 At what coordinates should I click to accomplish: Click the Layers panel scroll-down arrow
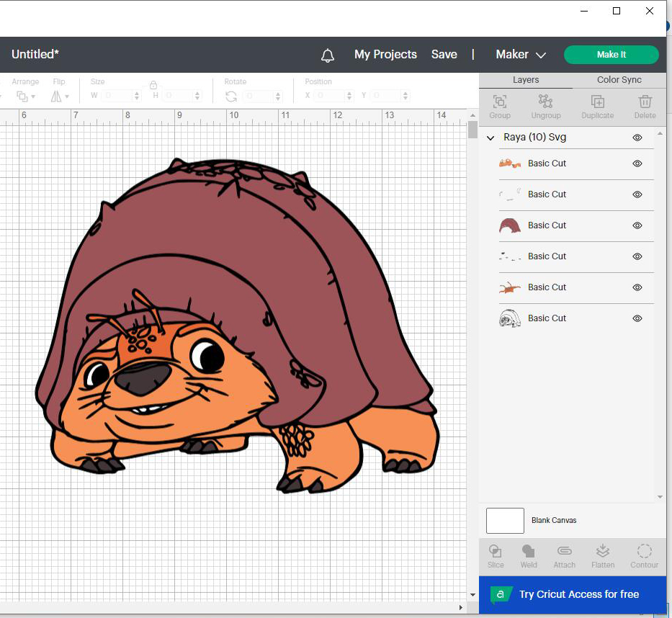(660, 497)
